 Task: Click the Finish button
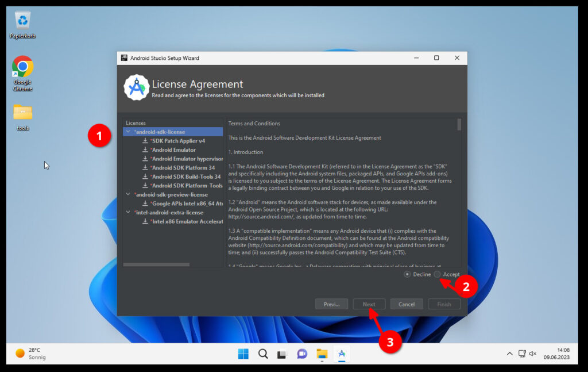tap(444, 304)
